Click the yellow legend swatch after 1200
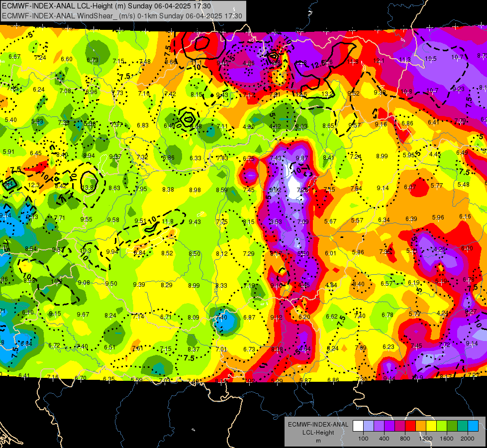 pos(431,426)
